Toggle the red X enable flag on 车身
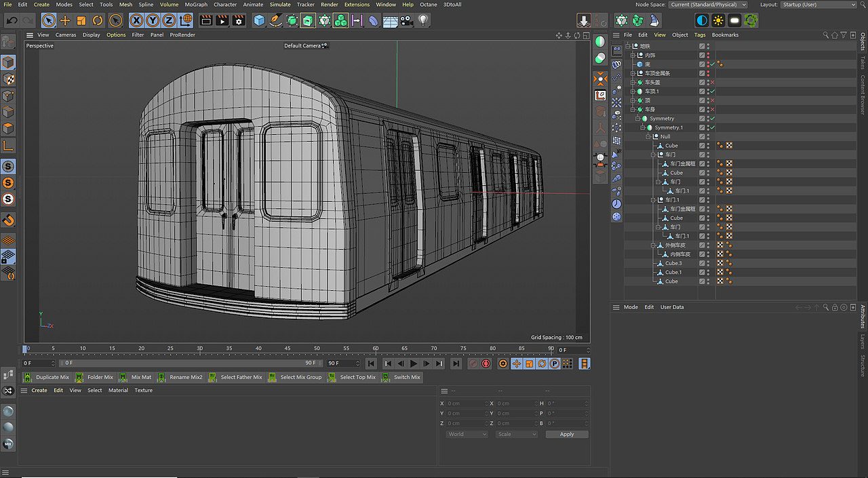Viewport: 868px width, 478px height. (713, 109)
